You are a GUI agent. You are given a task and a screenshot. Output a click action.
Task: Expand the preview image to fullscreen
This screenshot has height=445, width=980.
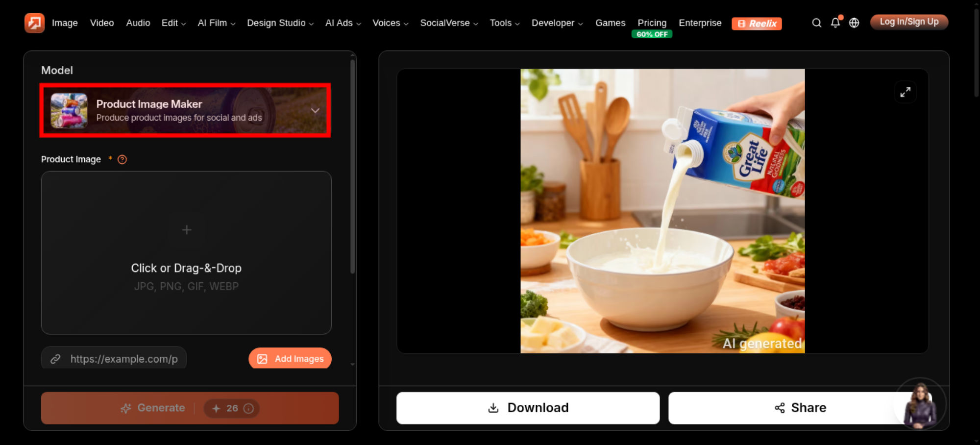[x=905, y=92]
